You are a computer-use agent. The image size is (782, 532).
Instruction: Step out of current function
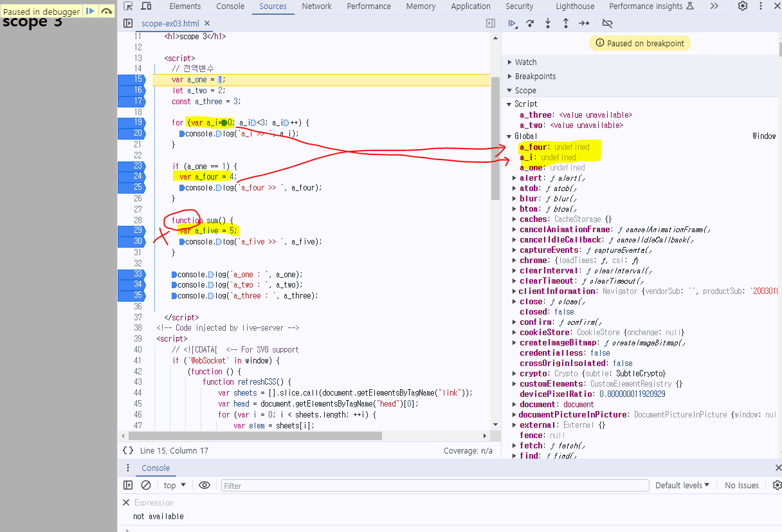[x=566, y=23]
